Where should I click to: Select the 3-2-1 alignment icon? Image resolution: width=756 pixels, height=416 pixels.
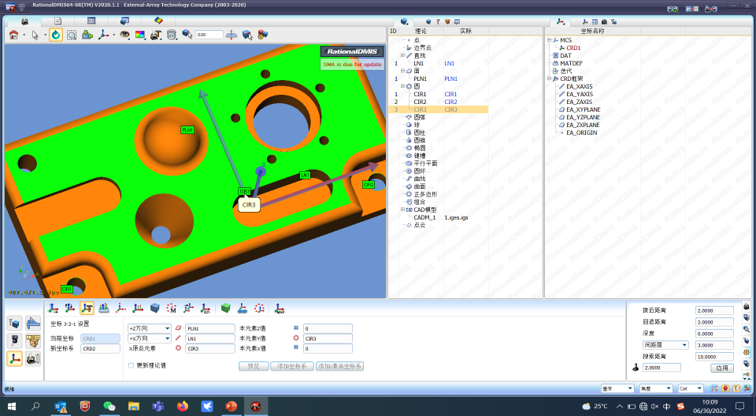(x=87, y=308)
